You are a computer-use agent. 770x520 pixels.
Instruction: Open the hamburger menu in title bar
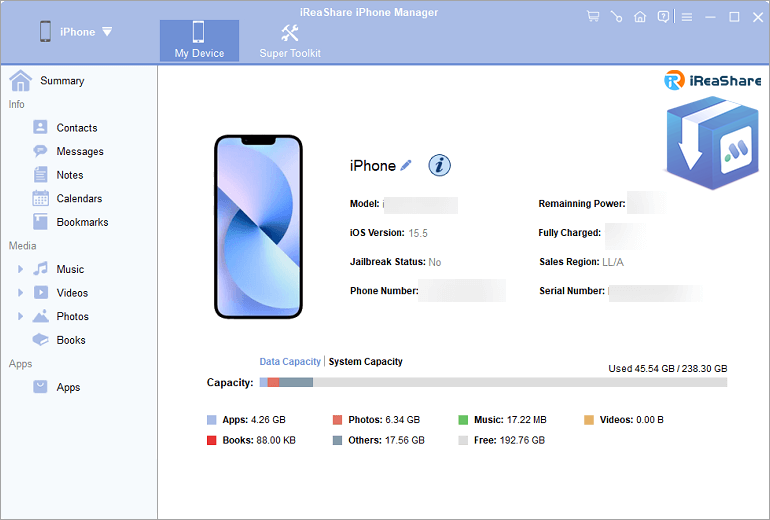click(x=687, y=17)
